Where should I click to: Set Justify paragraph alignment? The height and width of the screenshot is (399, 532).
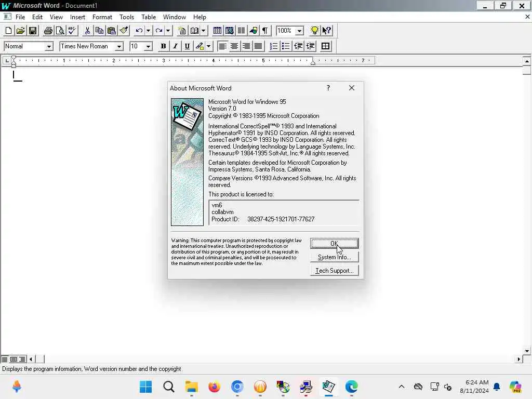258,46
